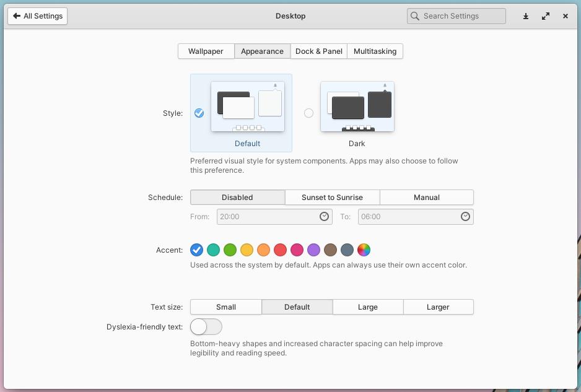Open the From time picker clock icon
The image size is (581, 392).
click(323, 217)
